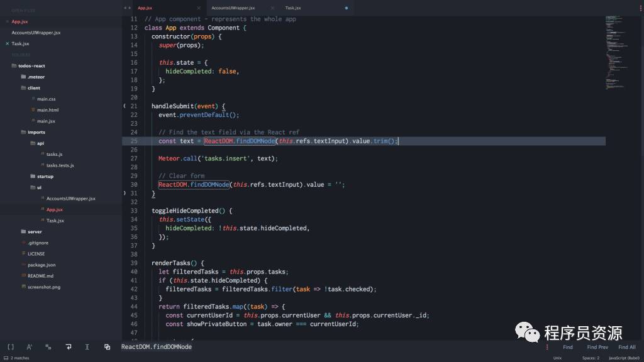
Task: Open tasks.js in sidebar
Action: pos(54,155)
